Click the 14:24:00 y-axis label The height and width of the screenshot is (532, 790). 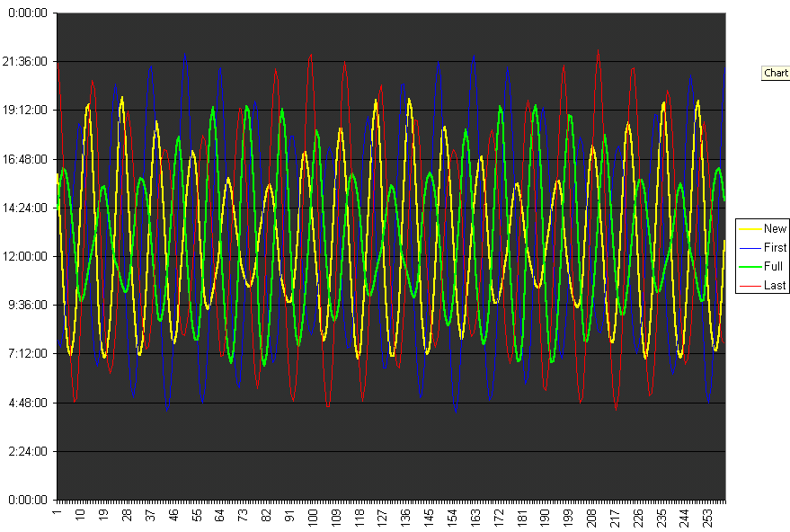coord(24,208)
